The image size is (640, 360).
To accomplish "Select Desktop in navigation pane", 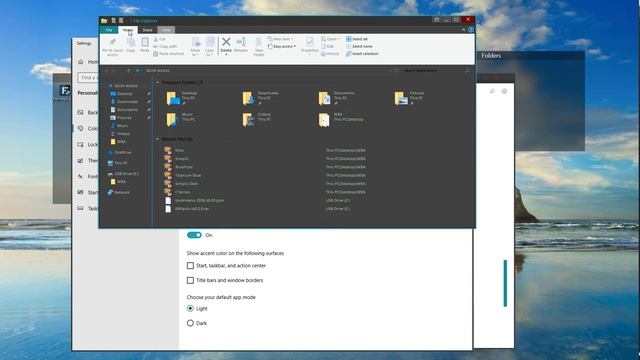I will pos(122,94).
